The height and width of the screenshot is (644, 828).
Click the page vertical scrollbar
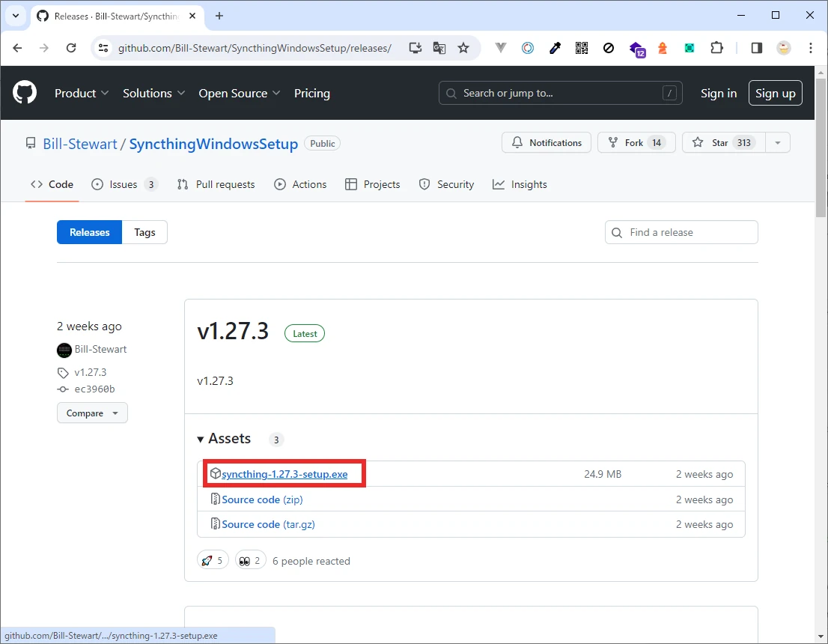[821, 148]
